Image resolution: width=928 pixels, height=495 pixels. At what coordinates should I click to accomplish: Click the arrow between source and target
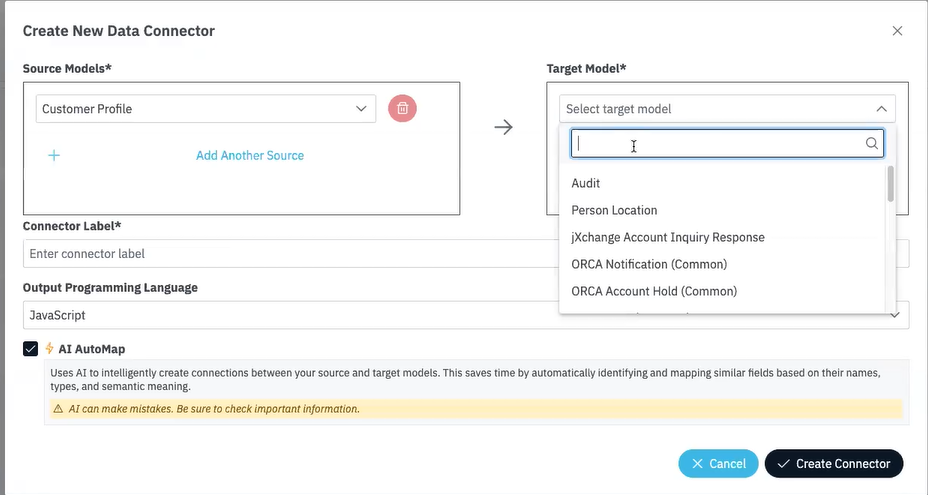click(x=503, y=128)
